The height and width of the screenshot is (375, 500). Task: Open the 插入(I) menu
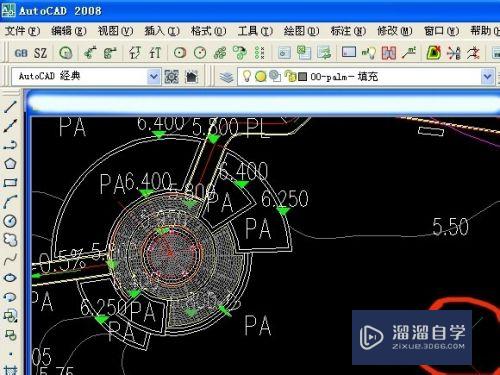coord(162,31)
